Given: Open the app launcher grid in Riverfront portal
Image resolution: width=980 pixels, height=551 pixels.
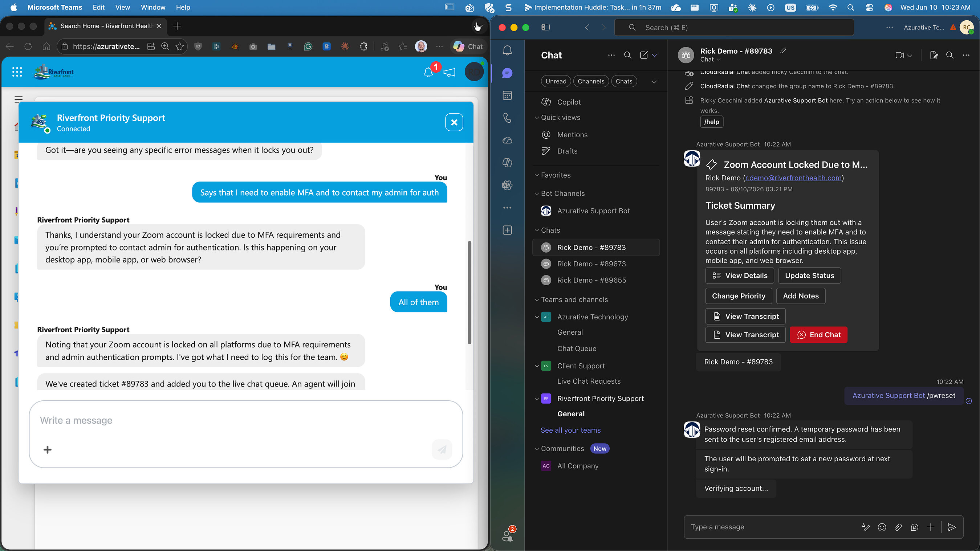Looking at the screenshot, I should [x=17, y=72].
